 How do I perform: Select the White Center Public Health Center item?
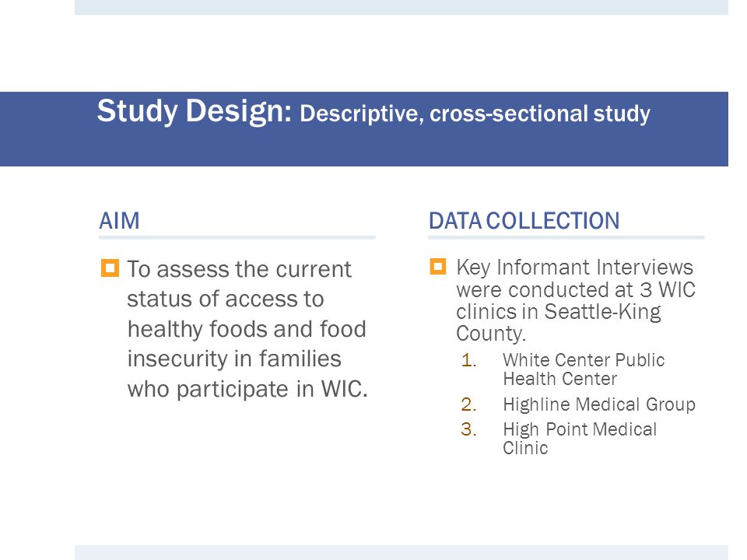[x=584, y=369]
